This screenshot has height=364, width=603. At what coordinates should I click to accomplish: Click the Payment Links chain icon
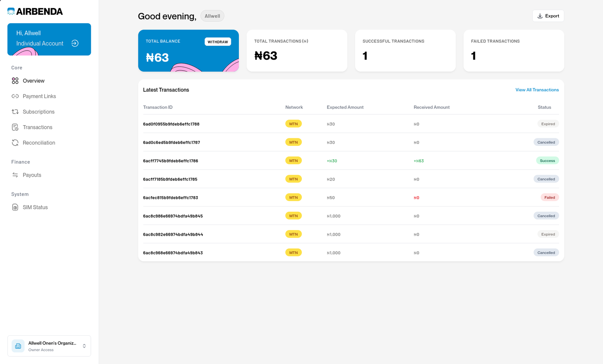pos(15,96)
